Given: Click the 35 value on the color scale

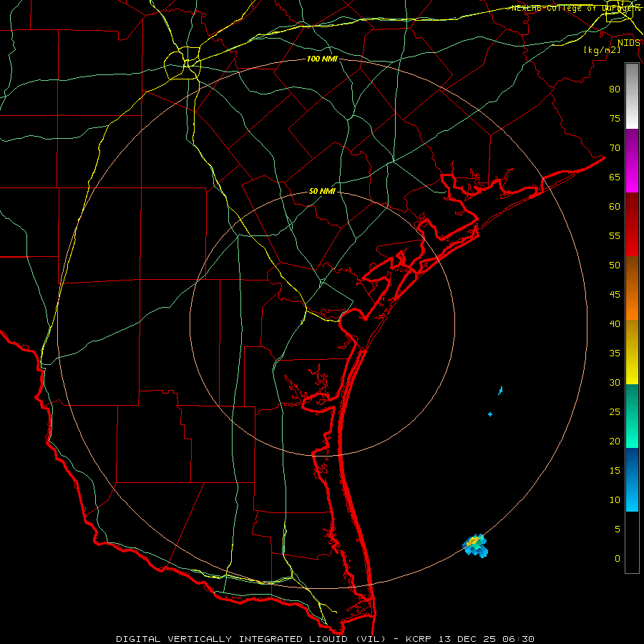Looking at the screenshot, I should [x=615, y=353].
